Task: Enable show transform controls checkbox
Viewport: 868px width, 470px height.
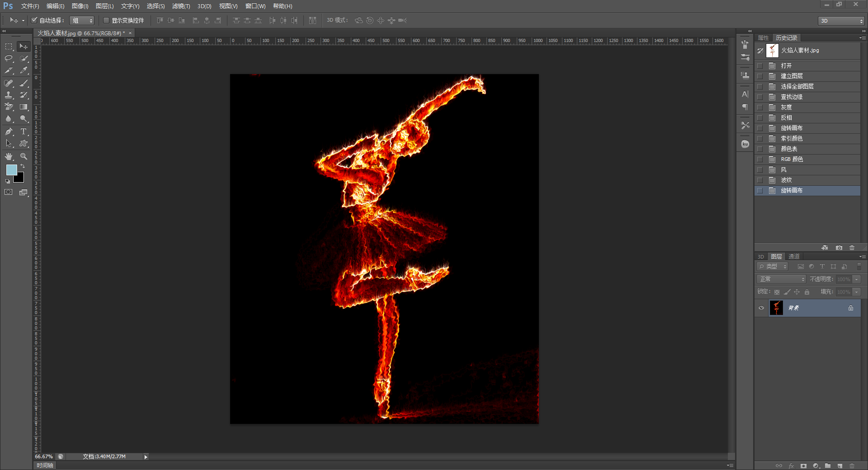Action: pos(106,20)
